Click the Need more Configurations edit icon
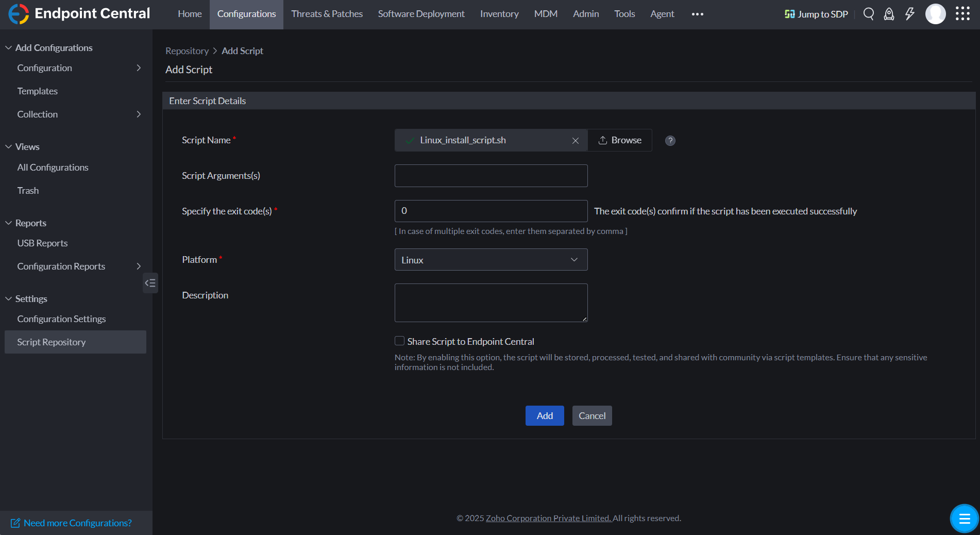Screen dimensions: 980x535 tap(15, 523)
